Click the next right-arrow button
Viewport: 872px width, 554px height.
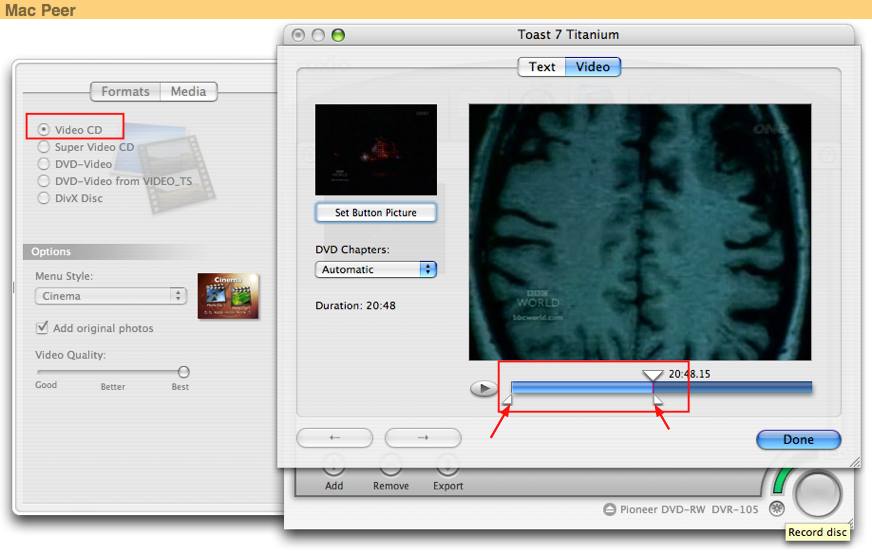(423, 438)
